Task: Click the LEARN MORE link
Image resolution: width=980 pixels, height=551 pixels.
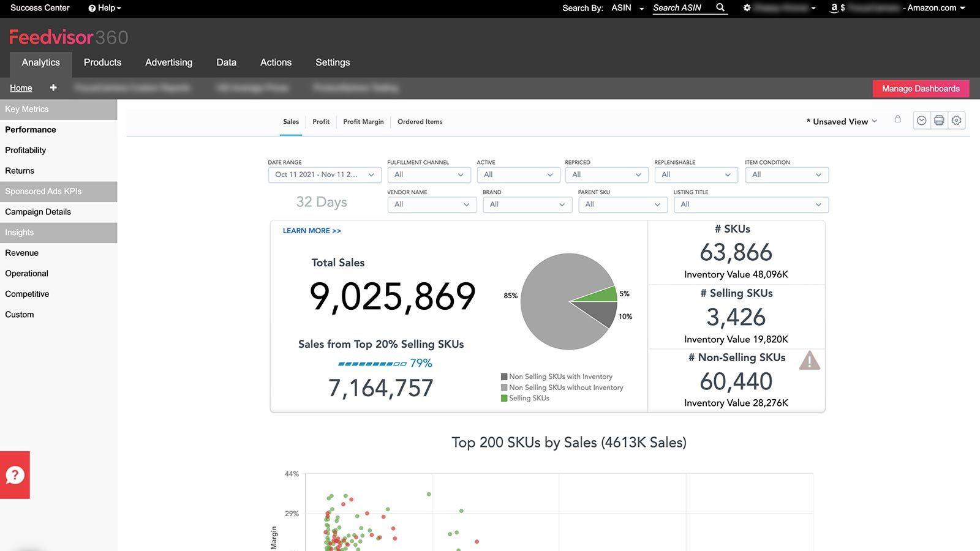Action: coord(312,231)
